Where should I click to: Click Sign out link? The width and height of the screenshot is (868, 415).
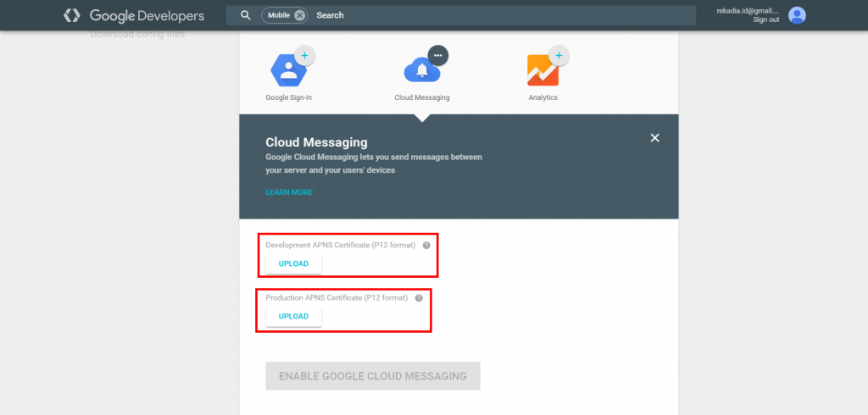(766, 20)
